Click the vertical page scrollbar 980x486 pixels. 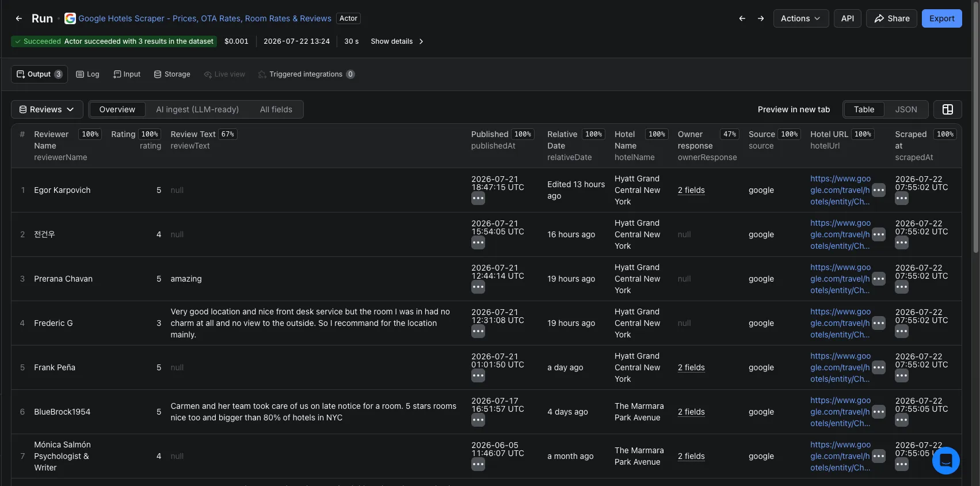click(x=975, y=127)
